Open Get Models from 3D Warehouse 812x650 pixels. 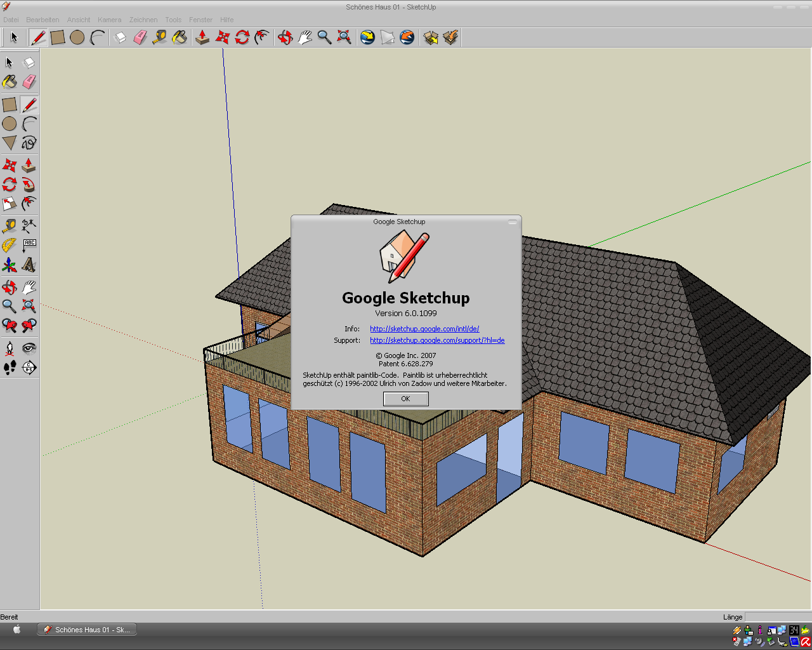[431, 37]
